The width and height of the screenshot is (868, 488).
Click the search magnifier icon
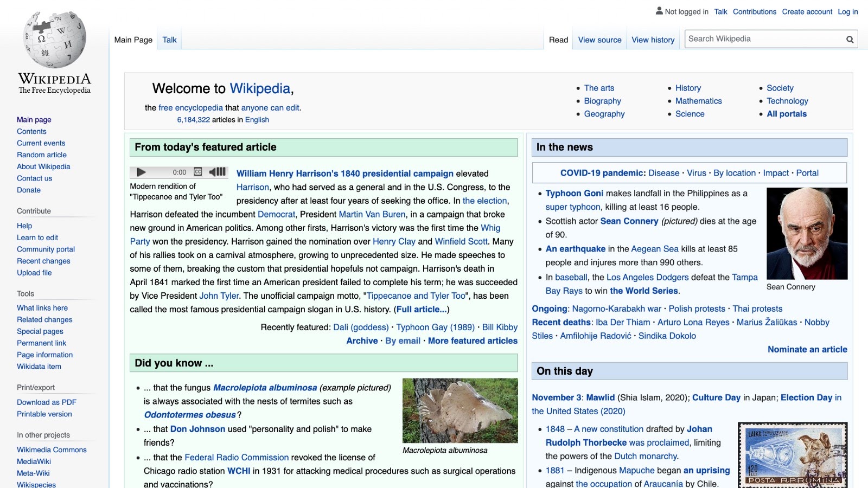click(x=849, y=38)
